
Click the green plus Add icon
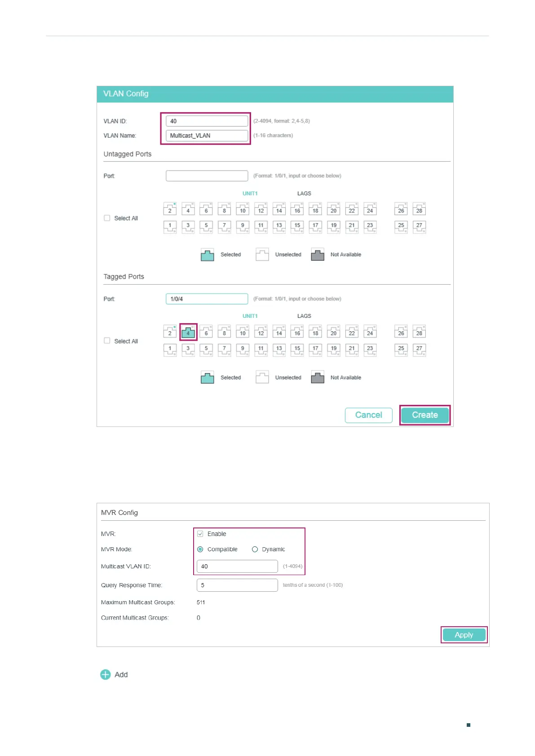(106, 674)
